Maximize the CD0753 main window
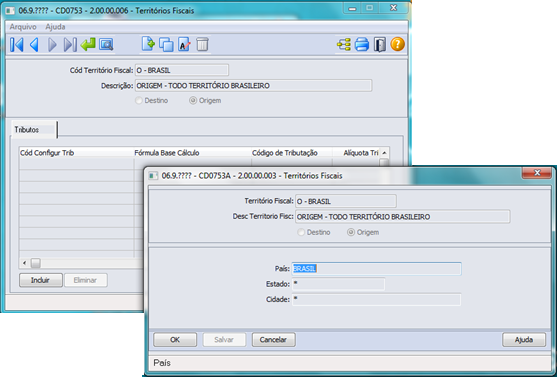 [370, 8]
